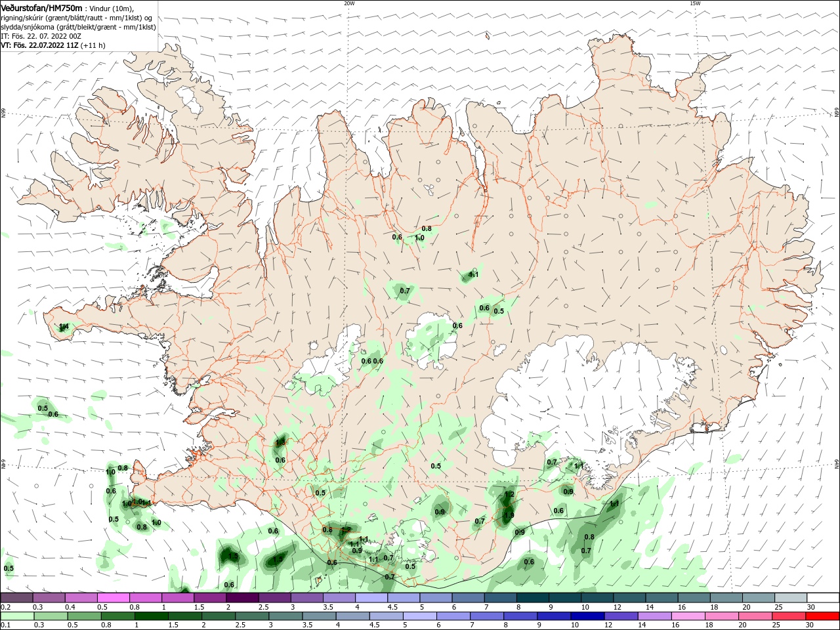Pick the 3 sleet/snow scale swatch

click(307, 598)
